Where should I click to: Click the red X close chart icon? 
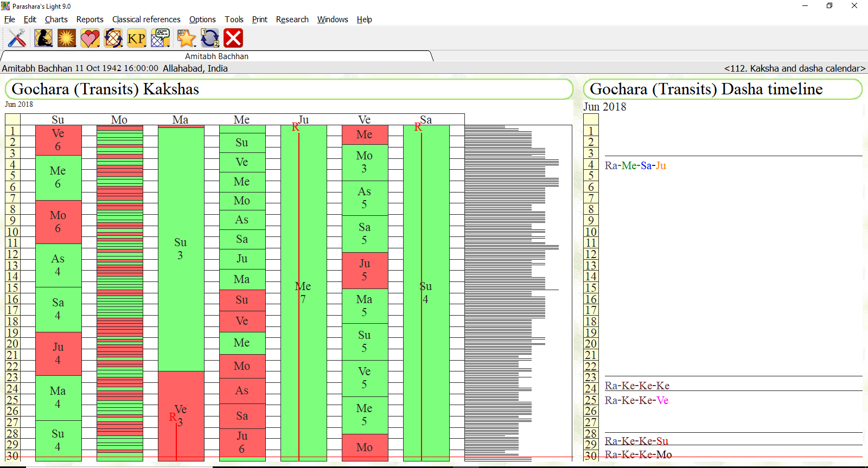pyautogui.click(x=233, y=38)
